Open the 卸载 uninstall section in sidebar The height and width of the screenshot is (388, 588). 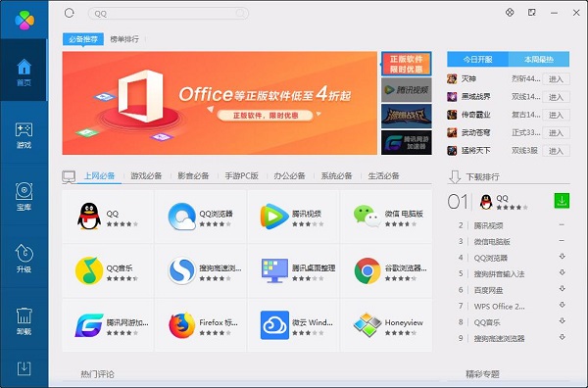[24, 321]
